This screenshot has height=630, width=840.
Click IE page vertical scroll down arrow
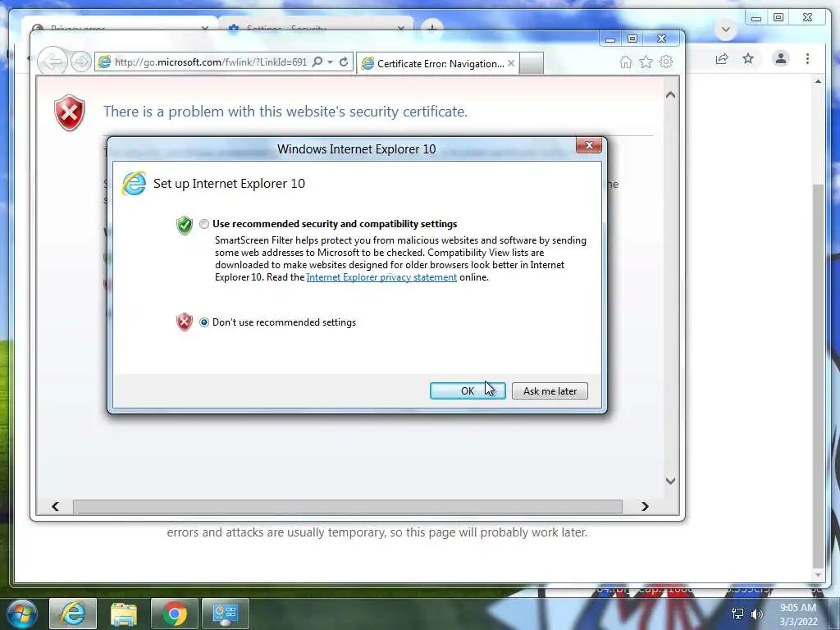[x=670, y=481]
